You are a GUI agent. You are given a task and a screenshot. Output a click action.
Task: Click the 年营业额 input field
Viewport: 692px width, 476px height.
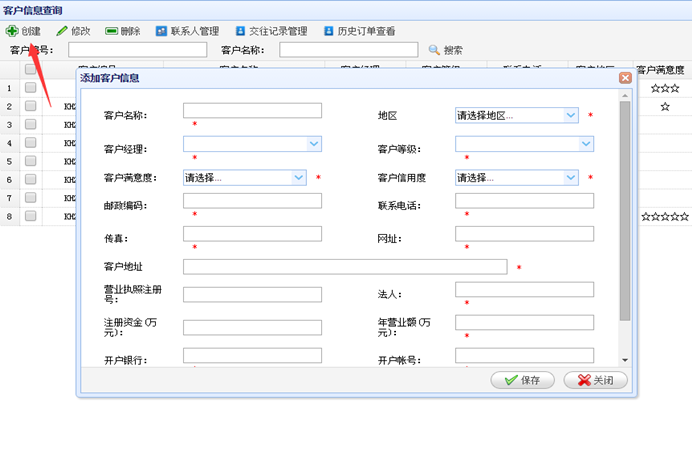(x=524, y=322)
